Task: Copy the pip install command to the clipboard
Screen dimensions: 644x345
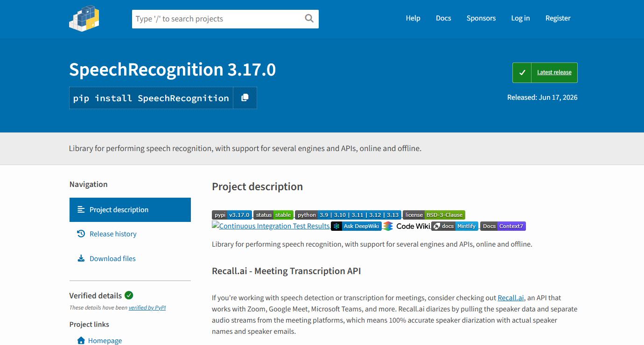Action: coord(245,98)
